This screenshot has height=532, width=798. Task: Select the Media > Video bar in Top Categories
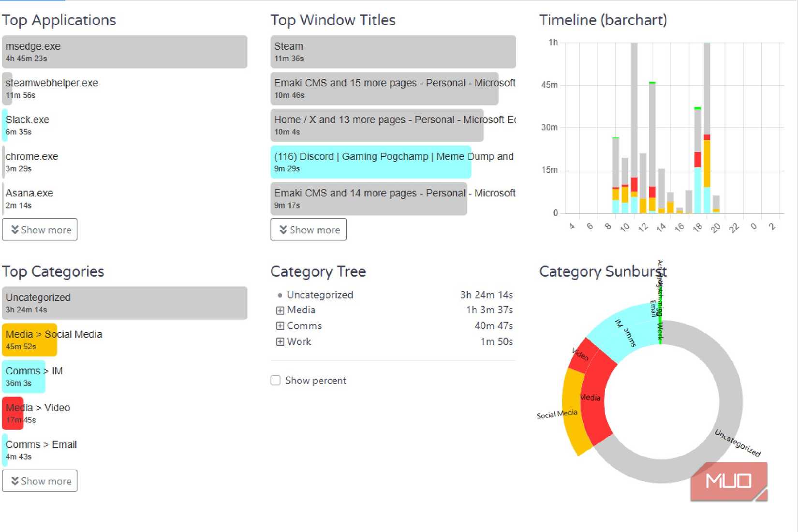pyautogui.click(x=13, y=414)
